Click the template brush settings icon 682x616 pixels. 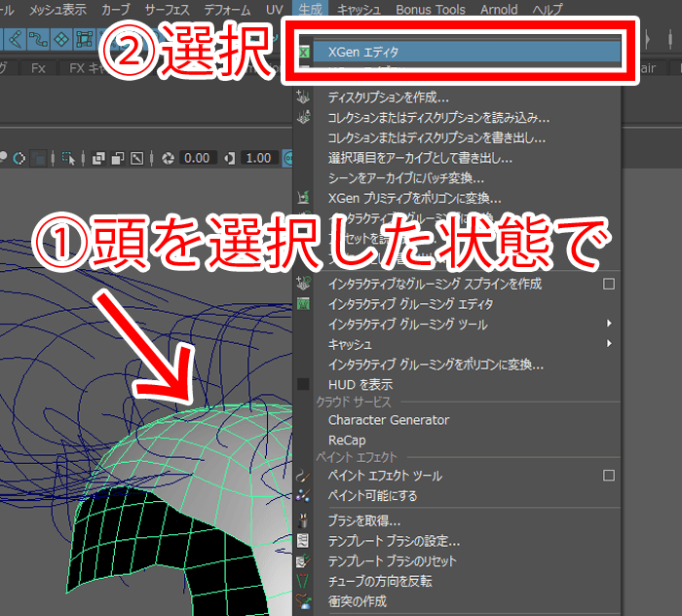pyautogui.click(x=303, y=540)
